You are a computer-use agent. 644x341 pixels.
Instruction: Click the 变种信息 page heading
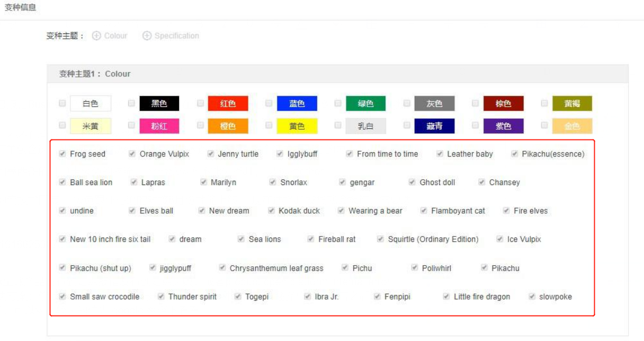tap(21, 7)
